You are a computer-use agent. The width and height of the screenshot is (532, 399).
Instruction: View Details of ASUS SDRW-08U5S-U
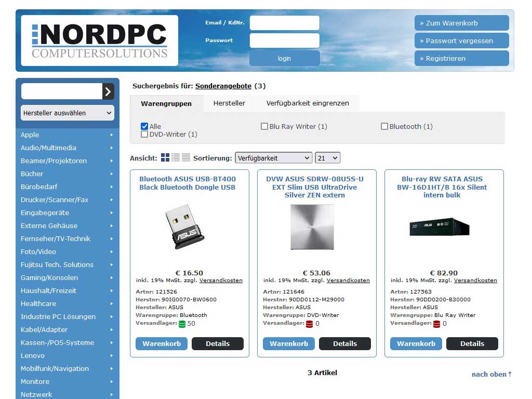[x=345, y=344]
